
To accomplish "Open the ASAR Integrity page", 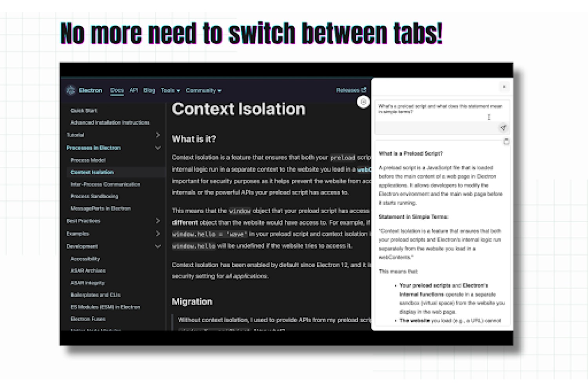I will pos(87,283).
